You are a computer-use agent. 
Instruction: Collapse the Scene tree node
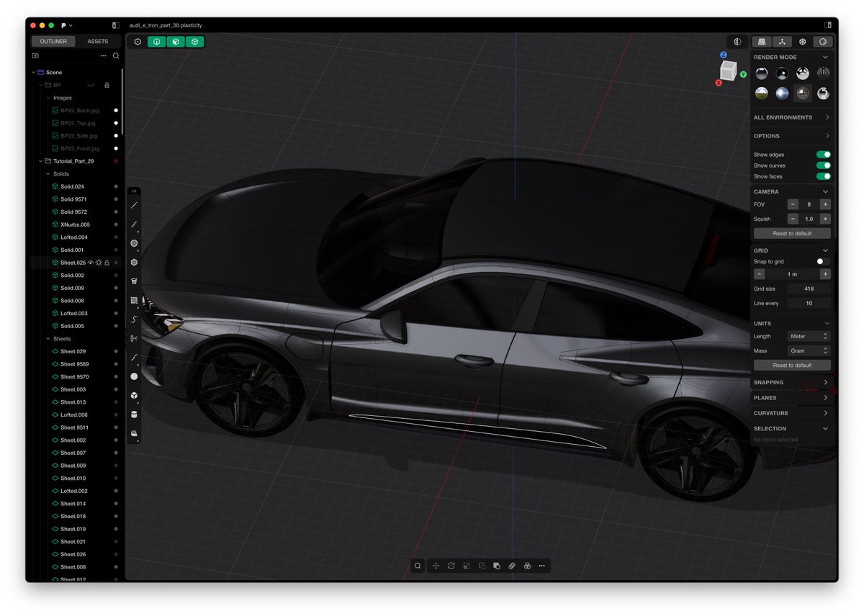point(34,72)
